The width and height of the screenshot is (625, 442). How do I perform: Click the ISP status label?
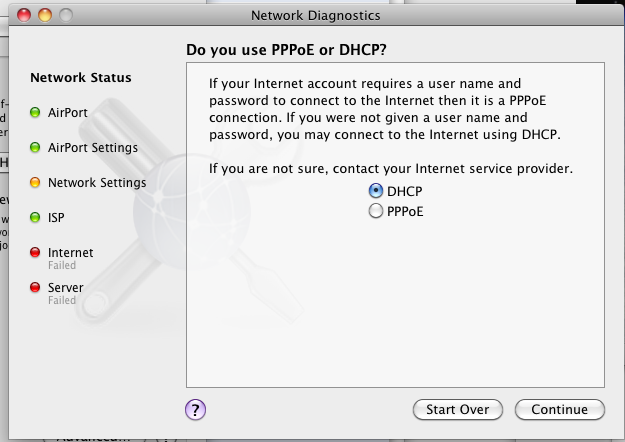(x=56, y=218)
